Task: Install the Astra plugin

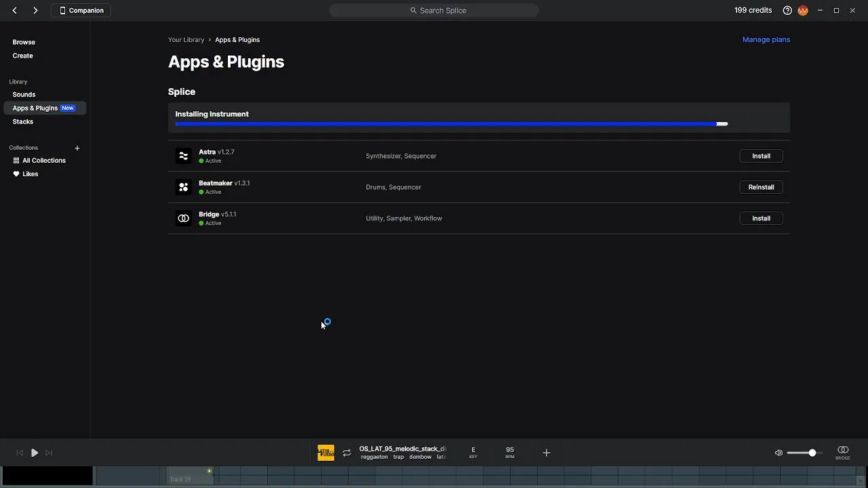Action: tap(761, 156)
